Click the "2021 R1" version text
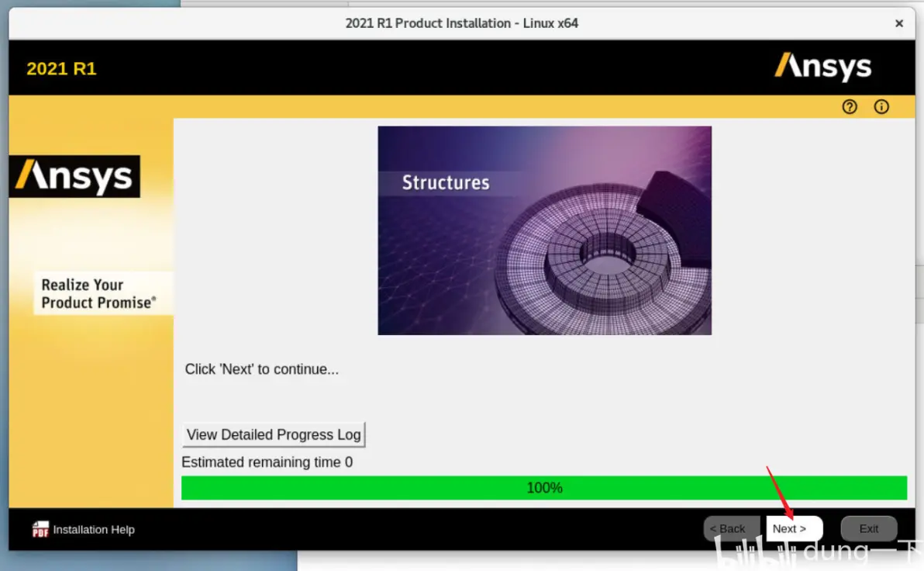Screen dimensions: 924x571 pyautogui.click(x=61, y=68)
